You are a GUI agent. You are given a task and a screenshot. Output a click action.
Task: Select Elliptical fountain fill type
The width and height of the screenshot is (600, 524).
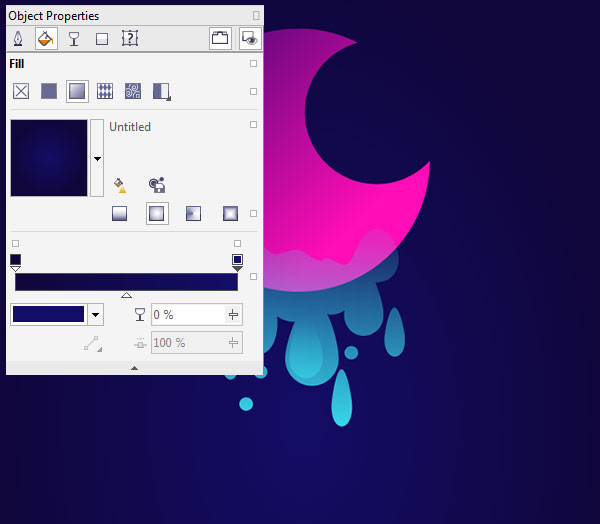[x=157, y=213]
